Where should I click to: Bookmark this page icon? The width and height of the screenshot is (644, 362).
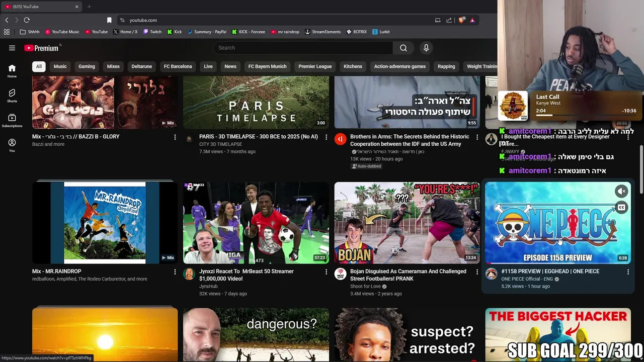click(109, 20)
